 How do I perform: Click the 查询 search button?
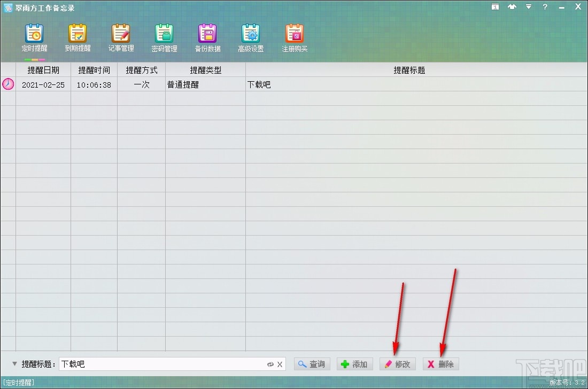312,364
